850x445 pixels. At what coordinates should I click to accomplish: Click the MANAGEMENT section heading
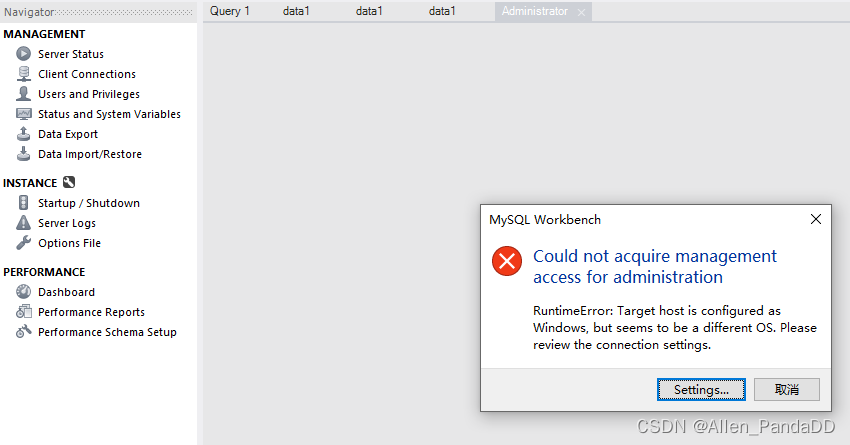tap(44, 34)
